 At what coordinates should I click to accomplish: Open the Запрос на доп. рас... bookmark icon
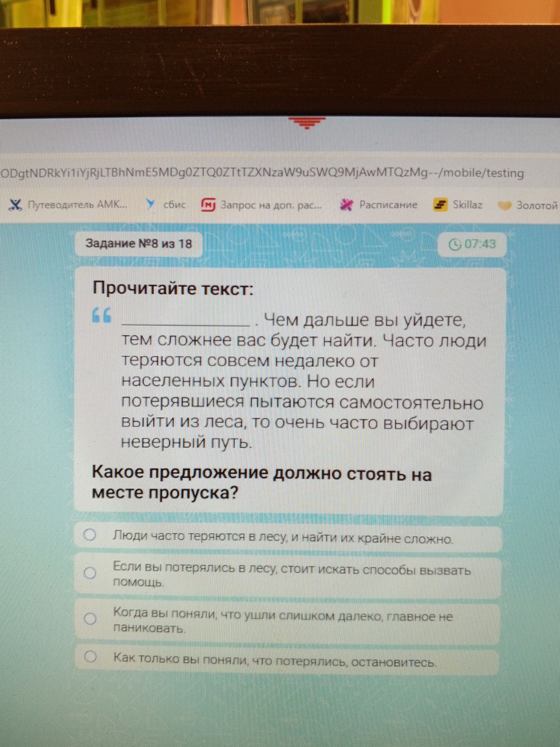208,205
